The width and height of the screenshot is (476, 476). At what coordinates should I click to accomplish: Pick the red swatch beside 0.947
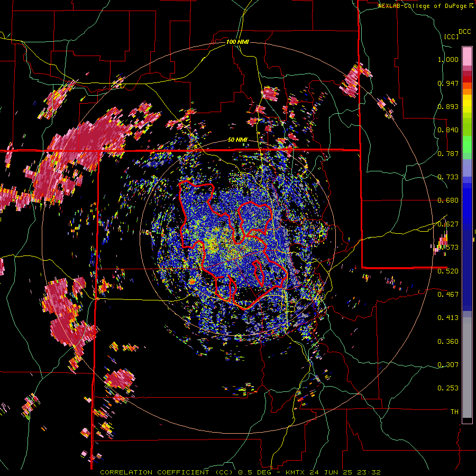[x=467, y=79]
